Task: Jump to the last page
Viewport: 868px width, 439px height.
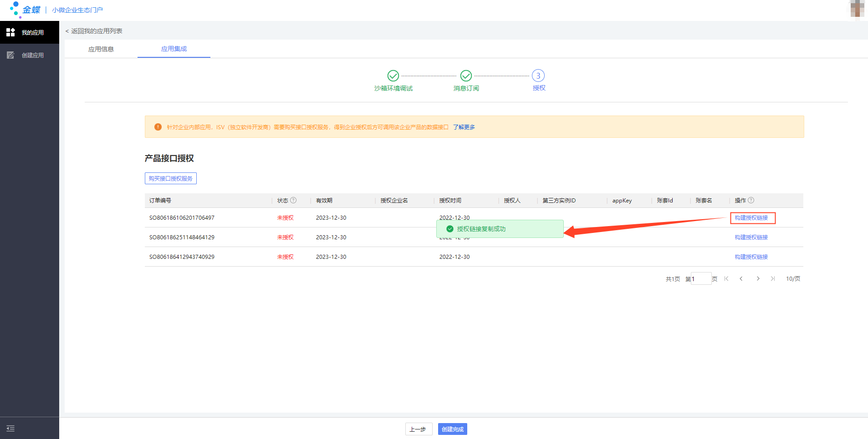Action: click(773, 278)
